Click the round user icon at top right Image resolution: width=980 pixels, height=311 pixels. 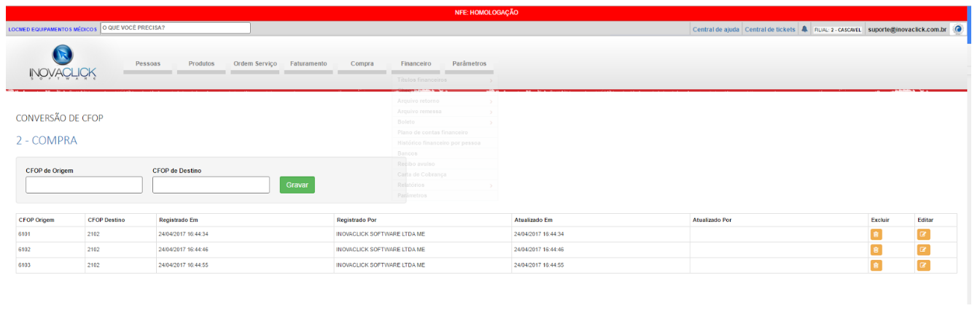tap(959, 29)
